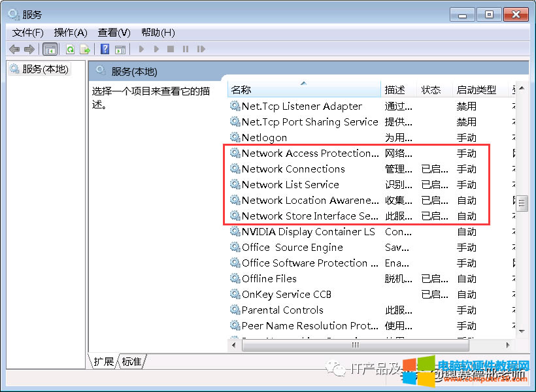Toggle the show/hide console tree icon
The width and height of the screenshot is (536, 392).
coord(50,49)
